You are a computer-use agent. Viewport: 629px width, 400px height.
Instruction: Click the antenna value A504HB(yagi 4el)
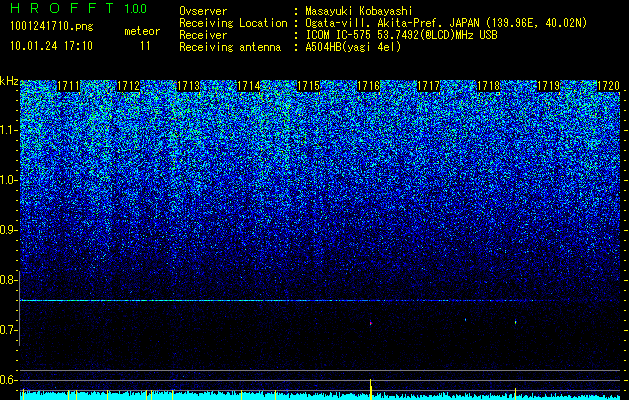pos(353,47)
